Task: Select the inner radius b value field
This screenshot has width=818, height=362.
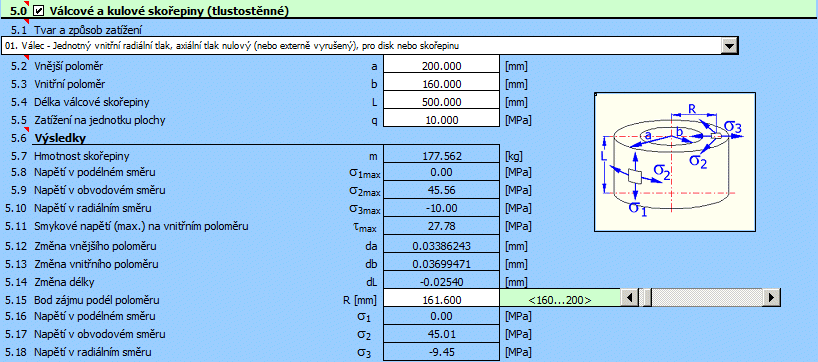Action: tap(441, 84)
